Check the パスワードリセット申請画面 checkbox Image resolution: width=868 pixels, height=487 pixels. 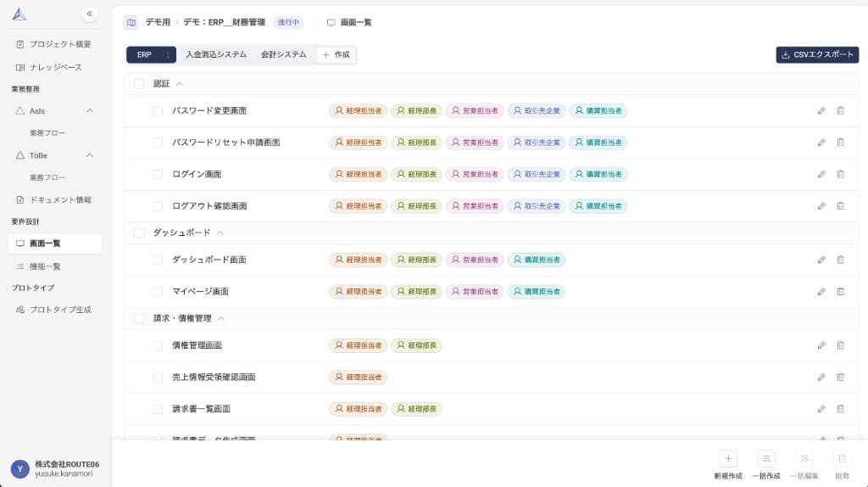pyautogui.click(x=158, y=143)
